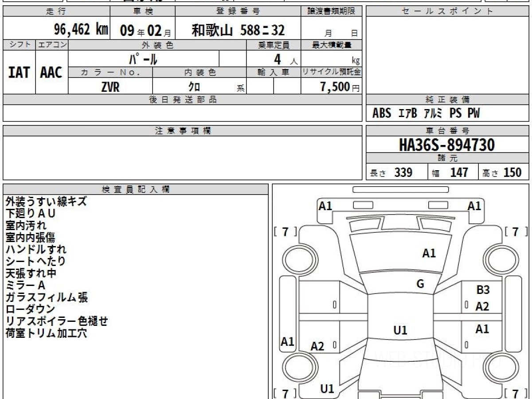Select the interior color クロ
532x399 pixels.
pyautogui.click(x=194, y=87)
